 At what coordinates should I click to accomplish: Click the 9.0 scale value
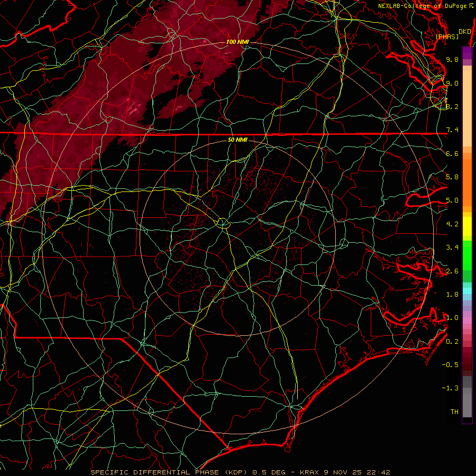pos(452,83)
